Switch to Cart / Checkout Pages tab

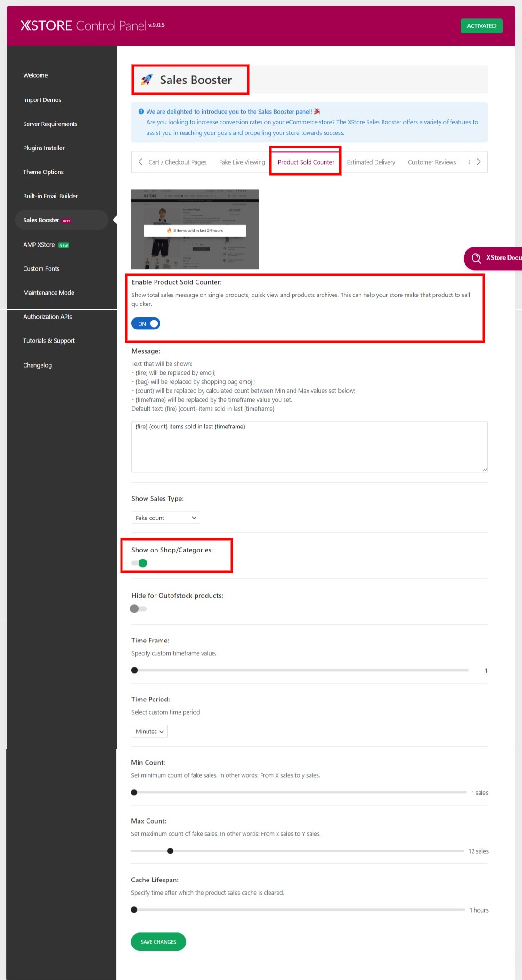(x=178, y=162)
